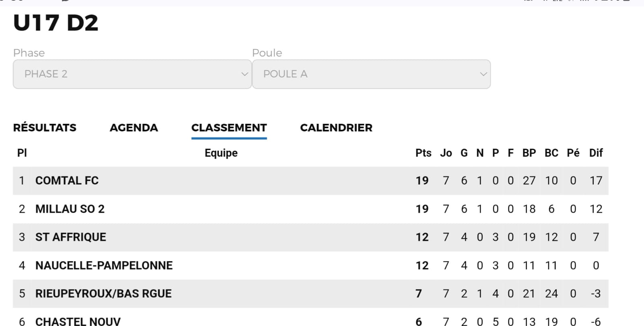Click the Pts column header
The image size is (644, 326).
[x=423, y=153]
